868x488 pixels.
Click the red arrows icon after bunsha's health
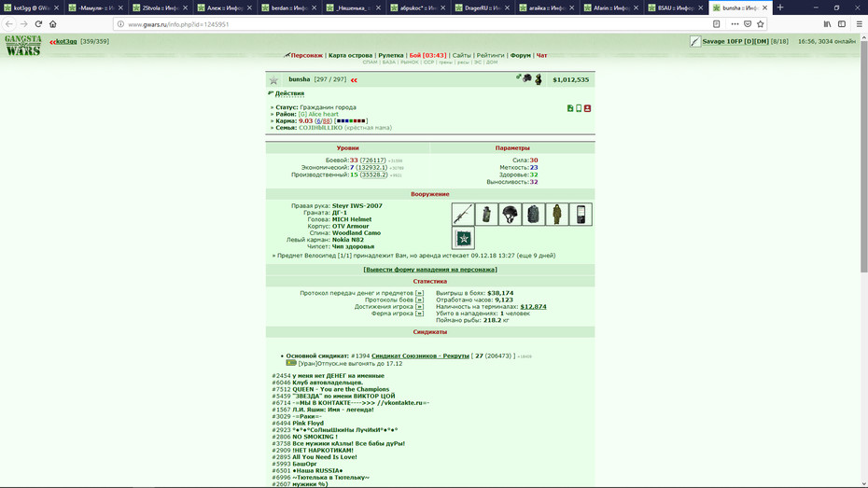(354, 80)
